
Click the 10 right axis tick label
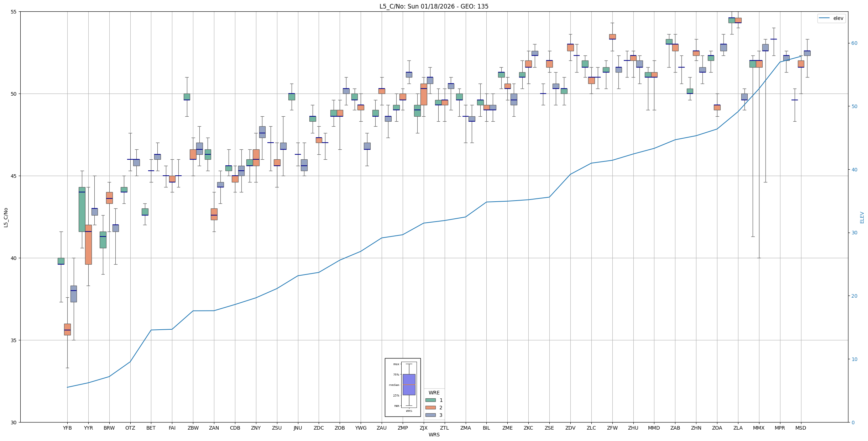click(x=854, y=359)
